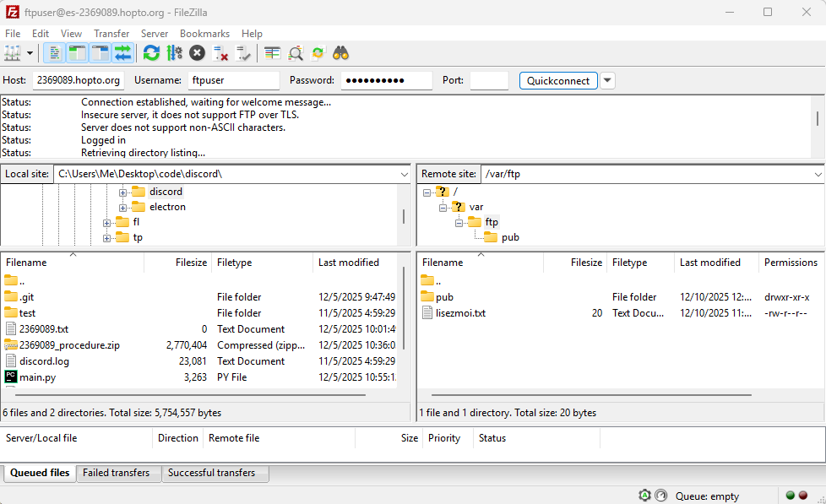Refresh the file and folder lists
Viewport: 826px width, 504px height.
[151, 53]
